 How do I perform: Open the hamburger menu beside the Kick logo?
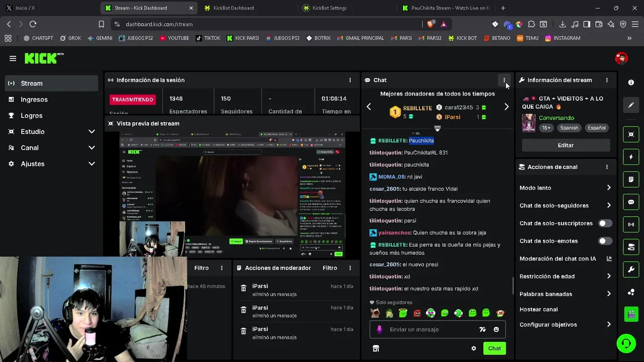pyautogui.click(x=13, y=58)
